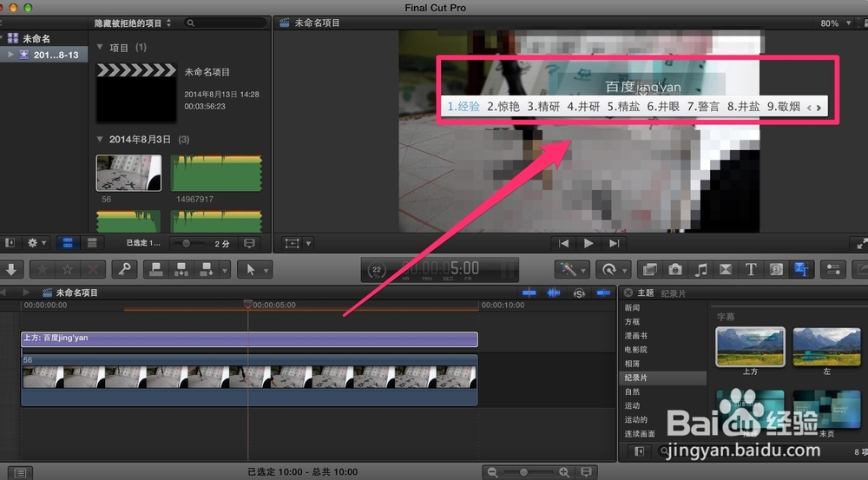Toggle snapping in the timeline
Viewport: 868px width, 480px height.
pos(603,293)
